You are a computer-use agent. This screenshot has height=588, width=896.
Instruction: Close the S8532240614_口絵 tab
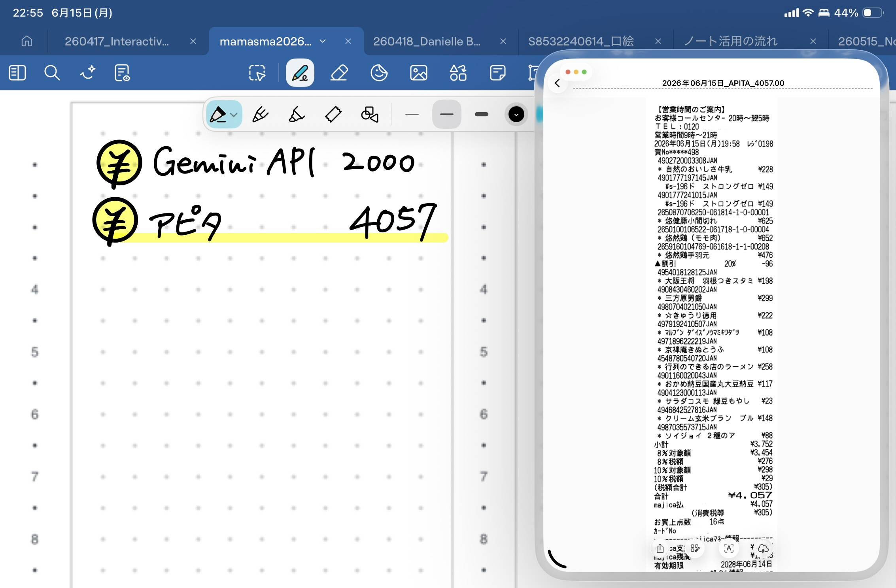(658, 41)
